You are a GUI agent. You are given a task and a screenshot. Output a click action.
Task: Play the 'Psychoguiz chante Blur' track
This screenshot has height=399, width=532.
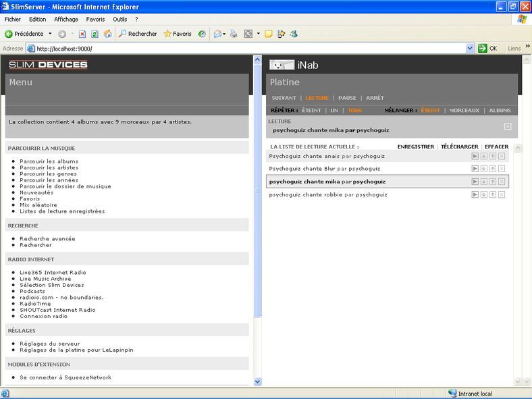pos(475,169)
